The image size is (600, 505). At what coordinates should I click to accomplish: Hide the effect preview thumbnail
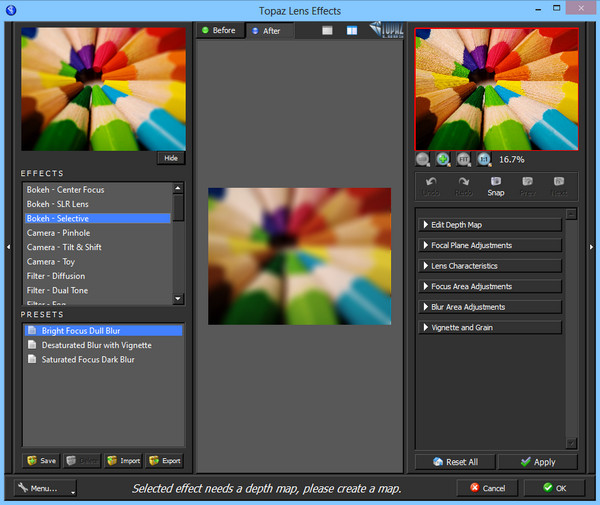(170, 158)
